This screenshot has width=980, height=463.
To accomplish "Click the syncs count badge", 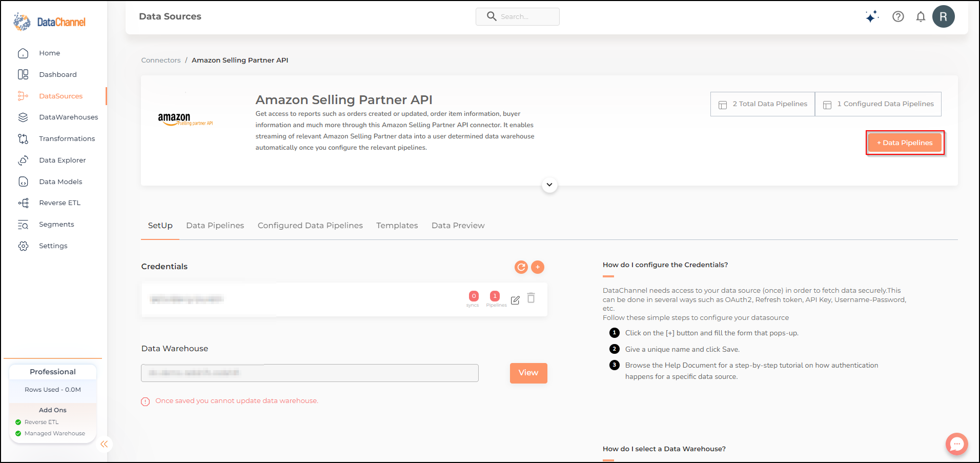I will [x=474, y=296].
